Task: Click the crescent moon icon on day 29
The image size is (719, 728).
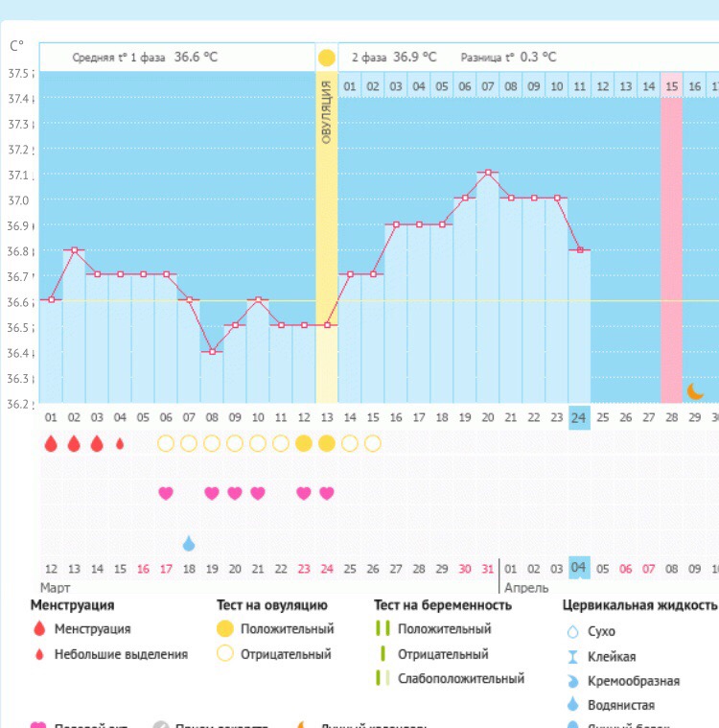Action: pos(695,391)
